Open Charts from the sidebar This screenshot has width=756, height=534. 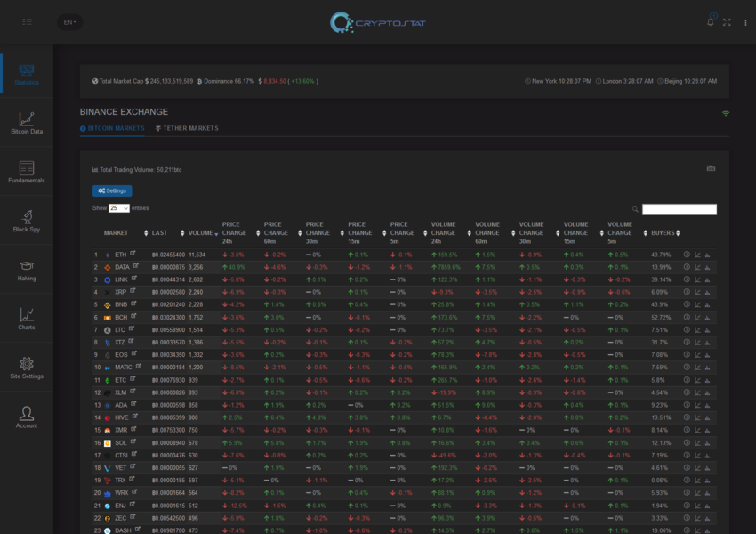point(27,319)
